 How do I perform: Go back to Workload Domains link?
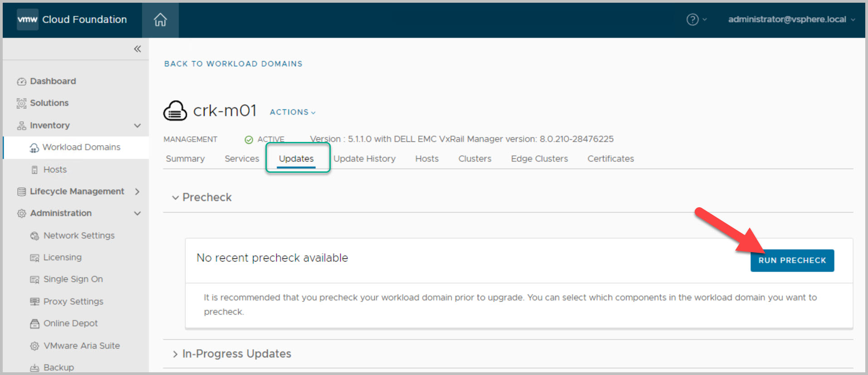[x=233, y=64]
